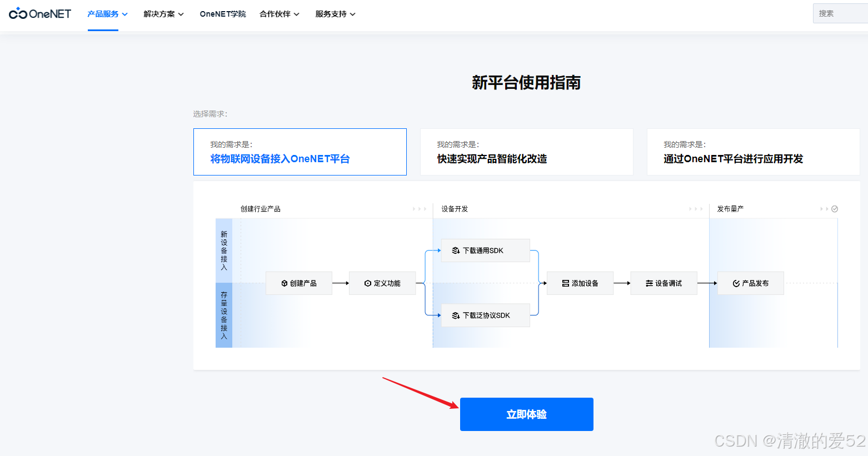Click the 下载泛协议SDK step box

[x=486, y=315]
